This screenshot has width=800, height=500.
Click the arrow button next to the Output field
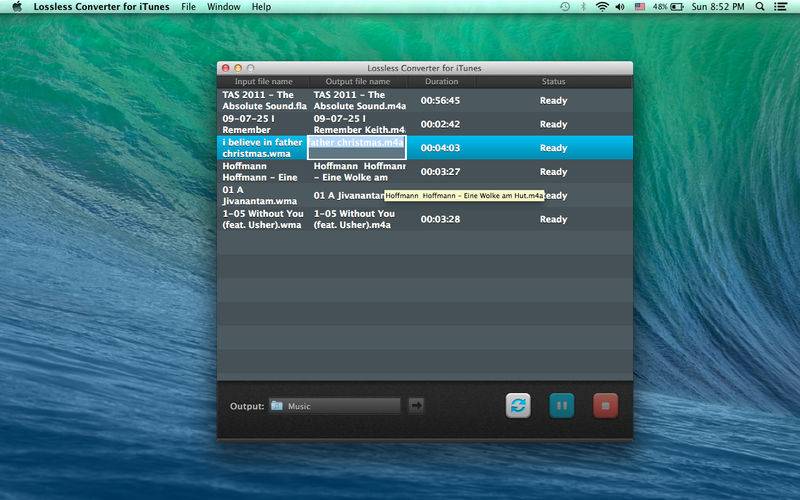pos(416,406)
